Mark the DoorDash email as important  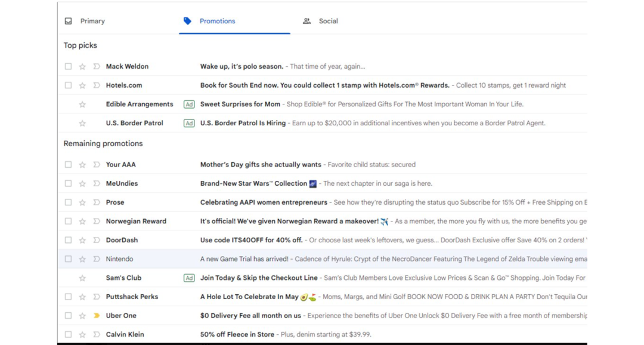96,240
